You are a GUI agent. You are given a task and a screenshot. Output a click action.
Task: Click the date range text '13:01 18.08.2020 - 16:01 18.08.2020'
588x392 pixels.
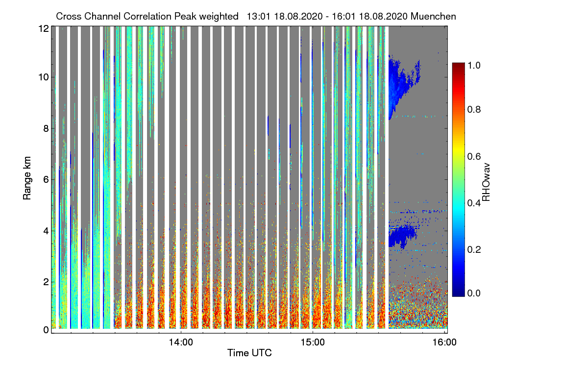tap(327, 16)
